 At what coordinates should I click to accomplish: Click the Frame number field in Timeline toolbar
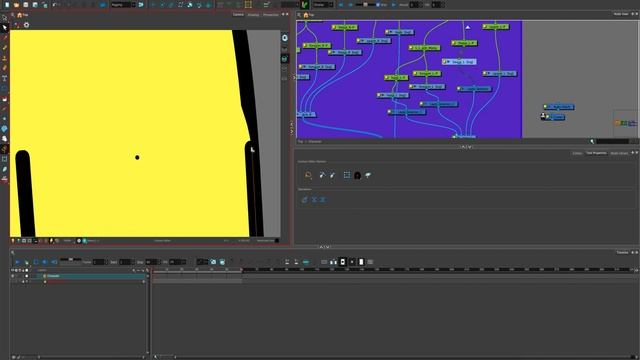99,262
